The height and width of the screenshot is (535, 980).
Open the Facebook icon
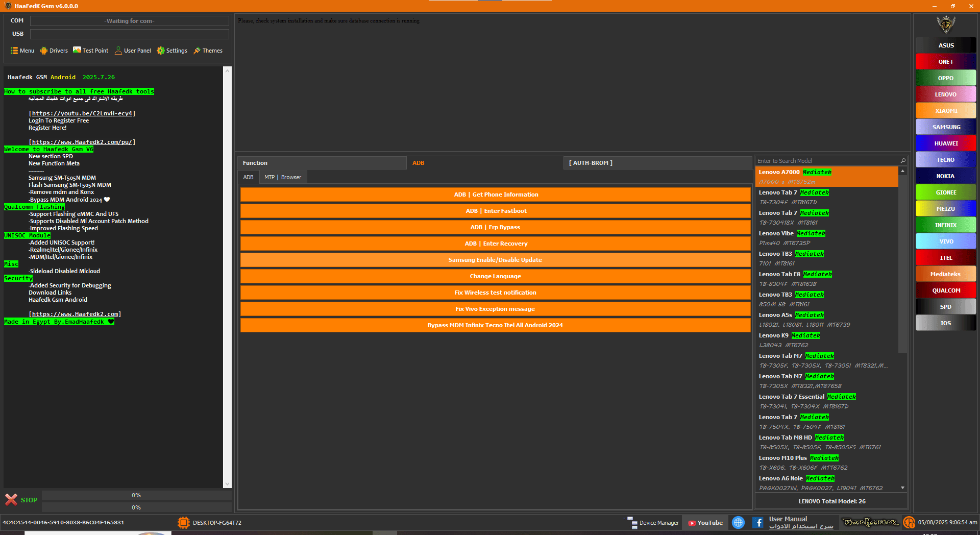(758, 523)
